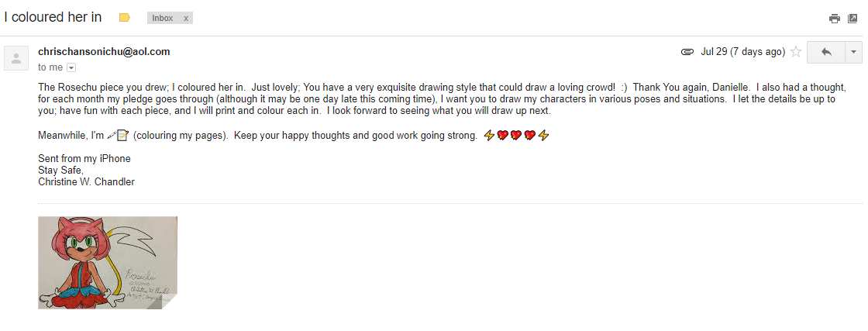Image resolution: width=868 pixels, height=331 pixels.
Task: Expand the "to me" recipient details arrow
Action: click(71, 67)
